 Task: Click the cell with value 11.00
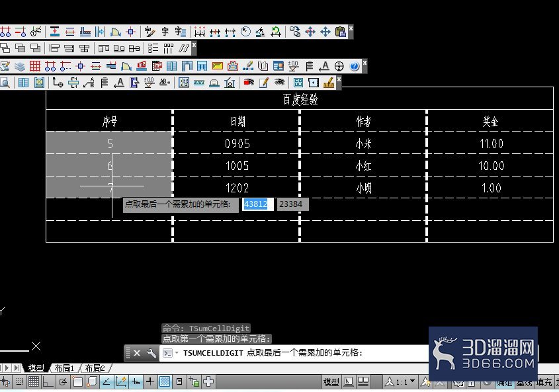click(x=491, y=143)
